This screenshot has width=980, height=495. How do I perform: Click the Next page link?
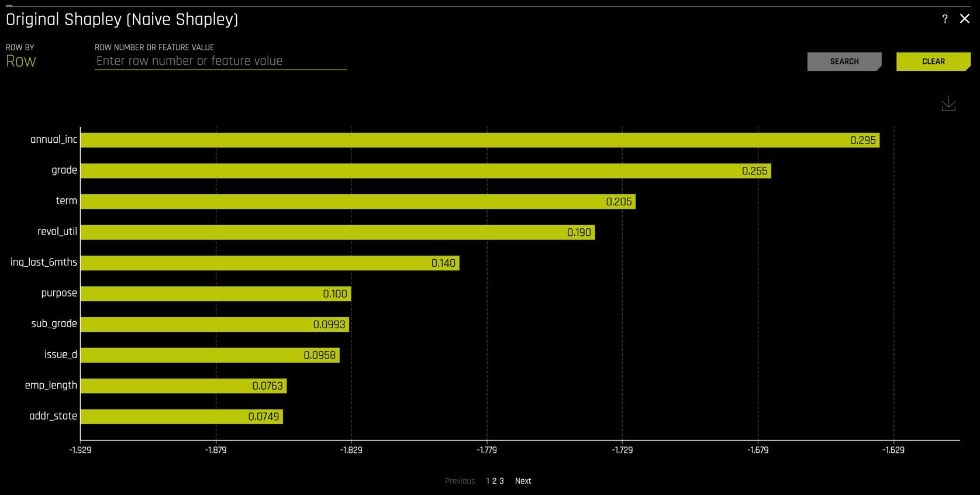[523, 481]
